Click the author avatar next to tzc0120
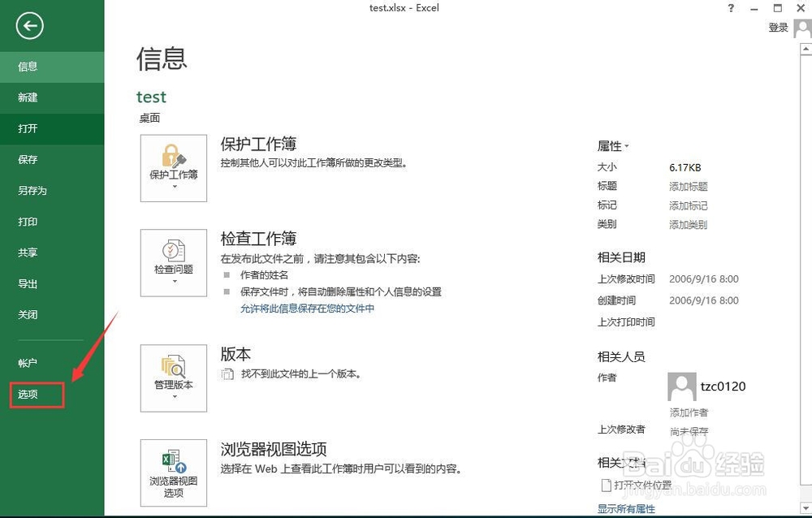 [681, 386]
